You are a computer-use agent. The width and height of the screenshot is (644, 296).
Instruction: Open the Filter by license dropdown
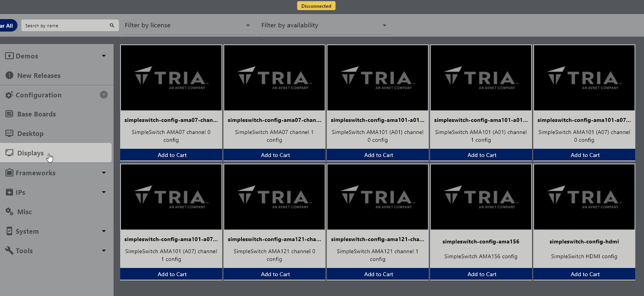pos(188,25)
